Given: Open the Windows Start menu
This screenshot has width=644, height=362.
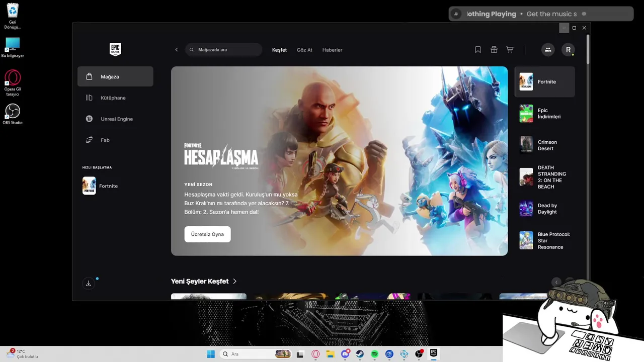Looking at the screenshot, I should (211, 354).
